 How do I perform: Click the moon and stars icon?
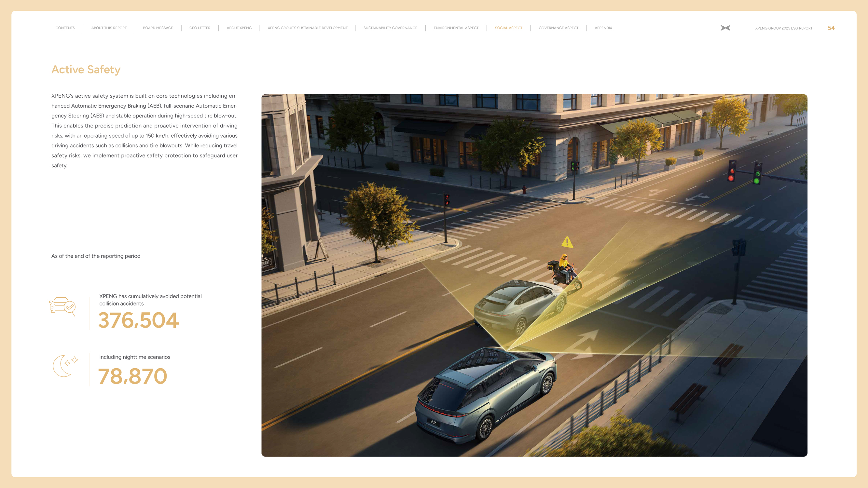click(65, 366)
